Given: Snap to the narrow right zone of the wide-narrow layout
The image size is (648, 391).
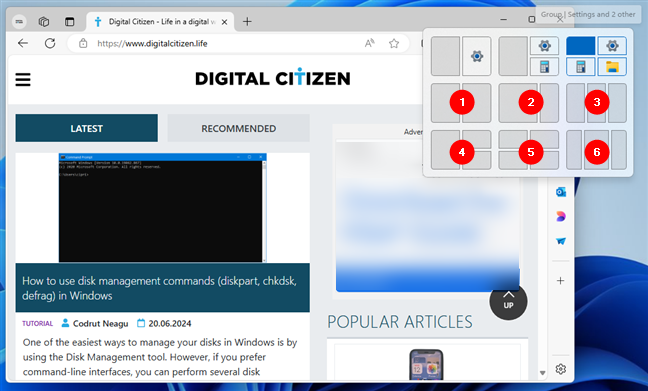Looking at the screenshot, I should pyautogui.click(x=550, y=103).
